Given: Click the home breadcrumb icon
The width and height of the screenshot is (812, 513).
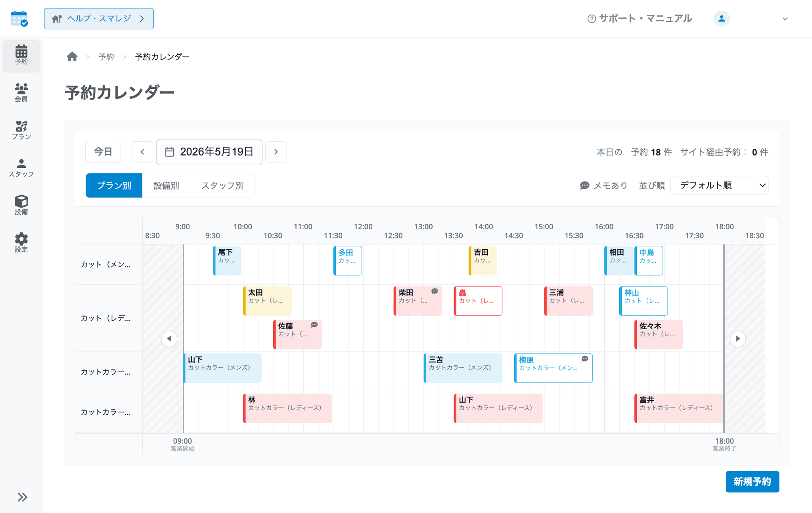Looking at the screenshot, I should pos(72,57).
